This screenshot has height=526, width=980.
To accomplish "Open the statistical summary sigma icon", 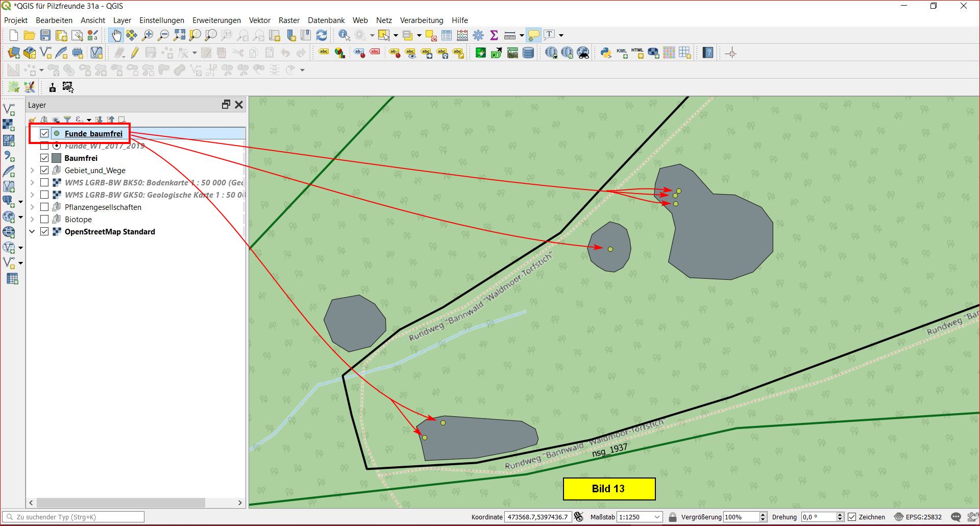I will (494, 35).
